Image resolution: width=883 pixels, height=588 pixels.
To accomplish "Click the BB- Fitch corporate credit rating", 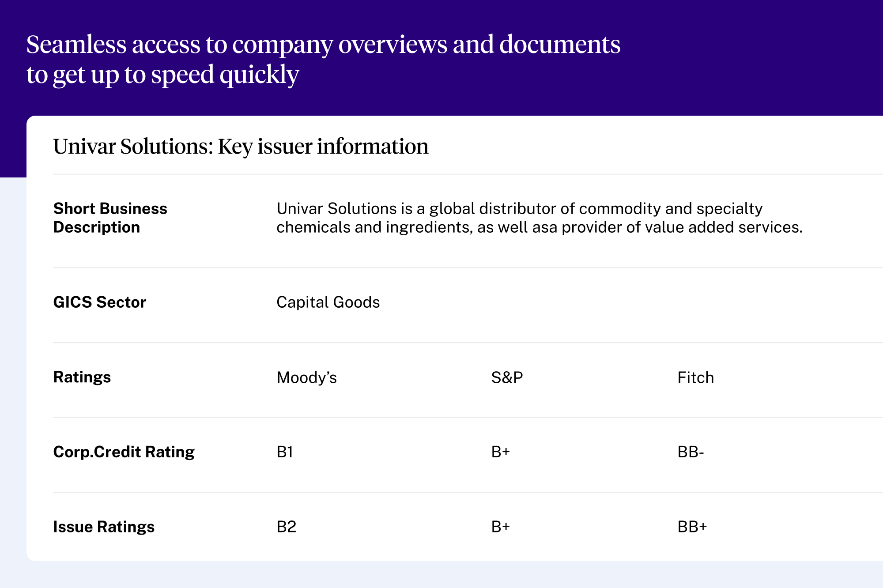I will 691,452.
